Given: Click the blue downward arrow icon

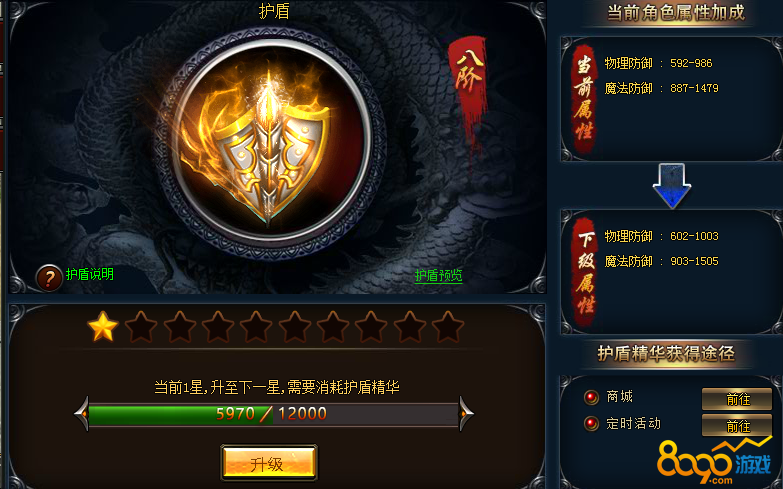Looking at the screenshot, I should 672,186.
